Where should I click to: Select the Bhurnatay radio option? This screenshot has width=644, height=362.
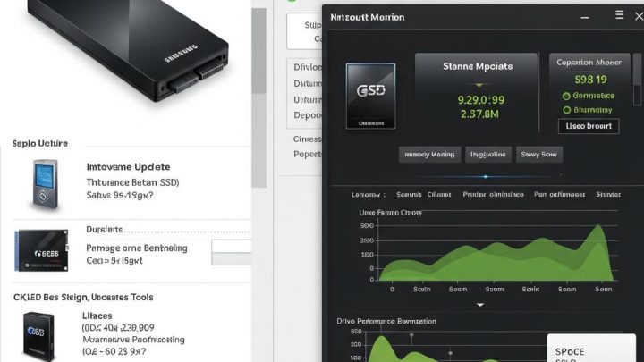567,110
